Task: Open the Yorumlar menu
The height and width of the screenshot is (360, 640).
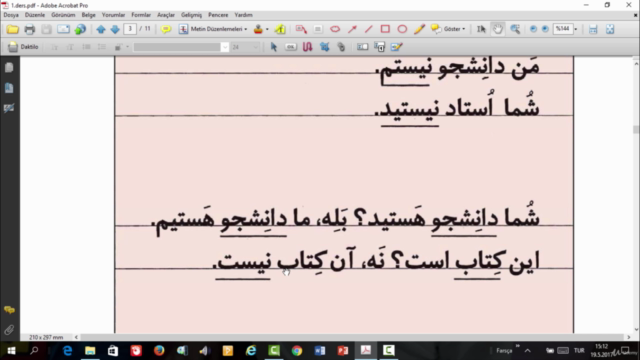Action: 113,15
